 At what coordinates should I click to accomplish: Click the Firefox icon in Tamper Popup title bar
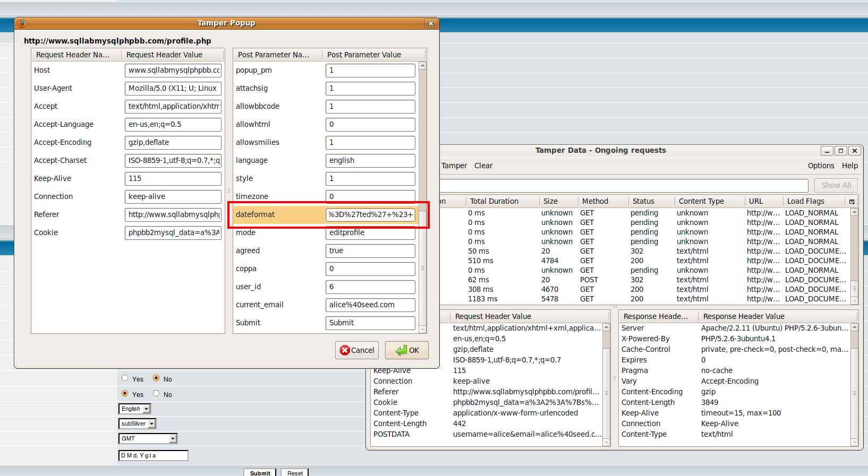21,23
